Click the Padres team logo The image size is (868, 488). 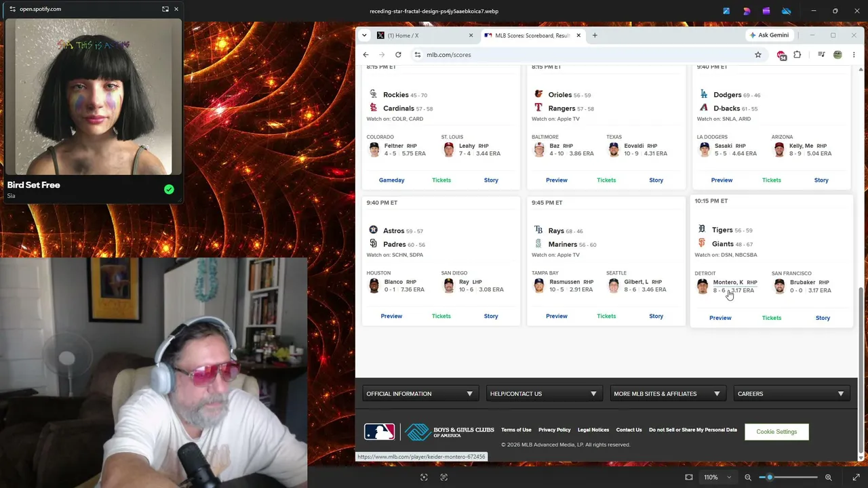tap(373, 244)
